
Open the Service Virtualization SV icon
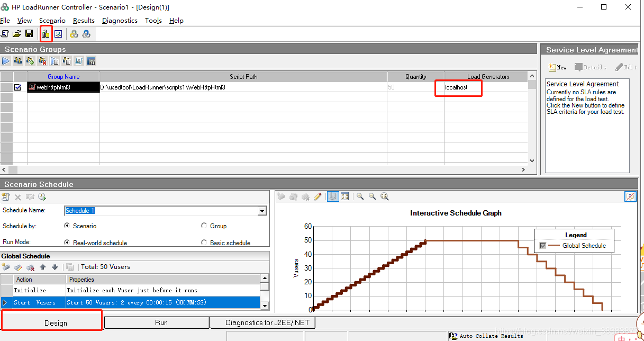click(91, 61)
